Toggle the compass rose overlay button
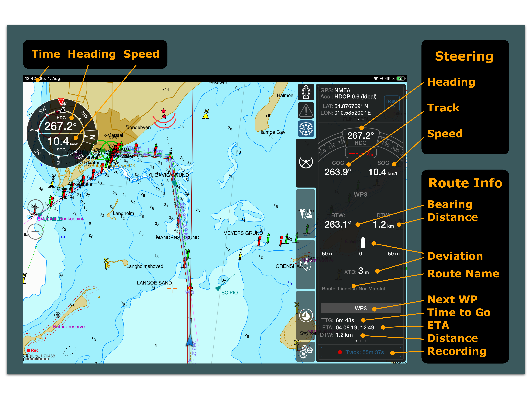The image size is (532, 399). tap(306, 129)
